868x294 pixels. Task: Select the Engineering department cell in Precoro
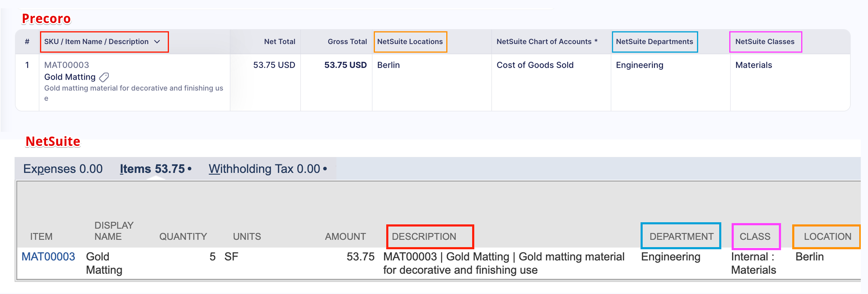point(639,65)
